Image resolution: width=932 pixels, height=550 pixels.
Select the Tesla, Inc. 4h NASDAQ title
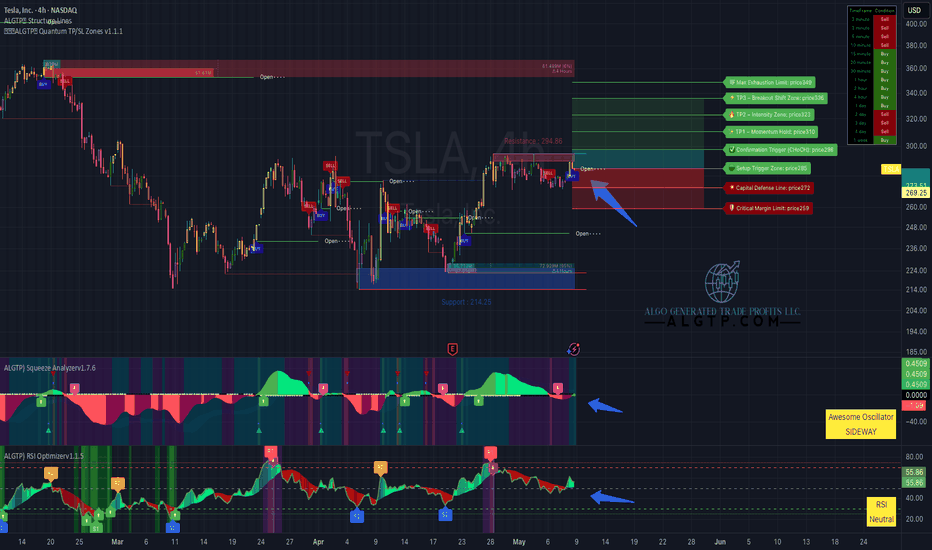tap(40, 10)
